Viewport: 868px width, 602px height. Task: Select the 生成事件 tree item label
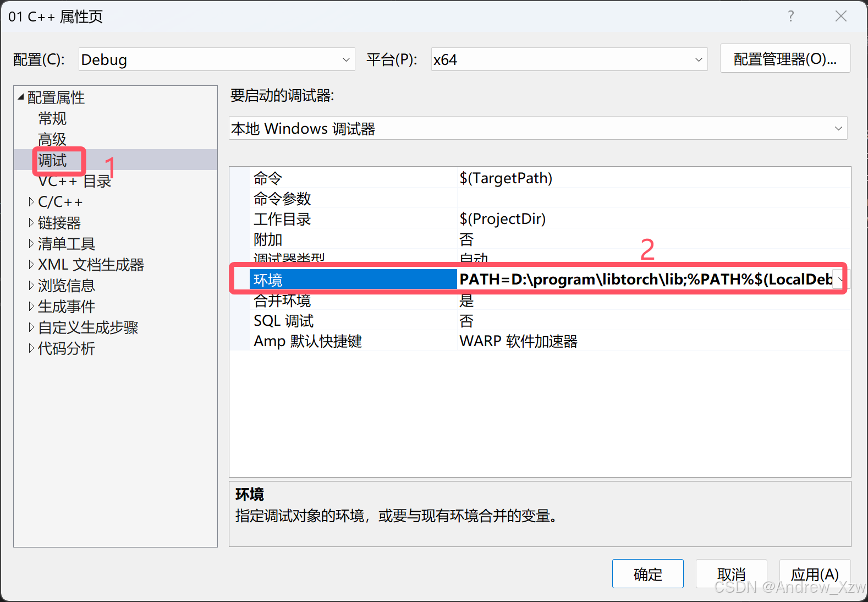tap(67, 307)
